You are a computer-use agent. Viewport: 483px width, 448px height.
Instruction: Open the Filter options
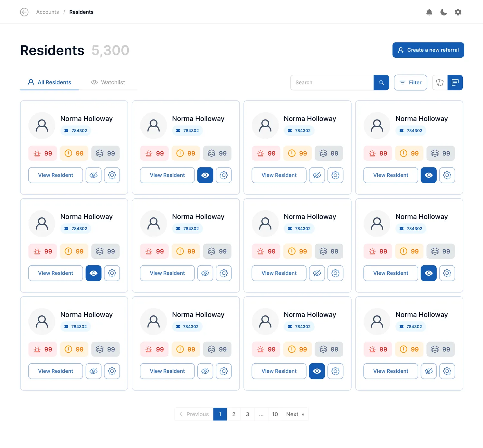[411, 82]
